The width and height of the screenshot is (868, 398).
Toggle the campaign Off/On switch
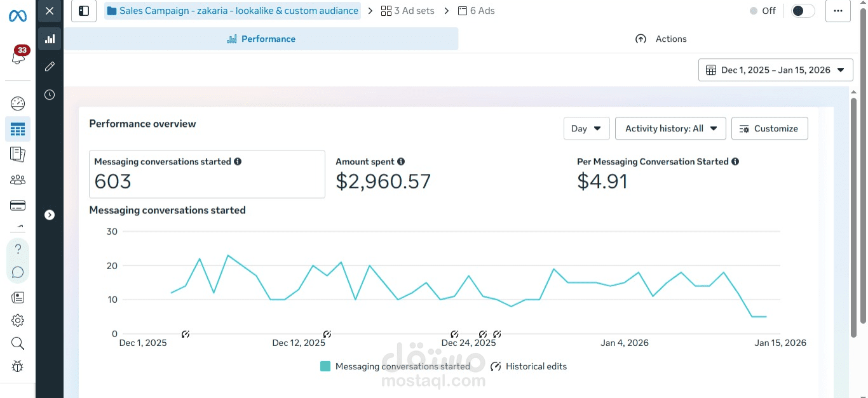tap(803, 11)
